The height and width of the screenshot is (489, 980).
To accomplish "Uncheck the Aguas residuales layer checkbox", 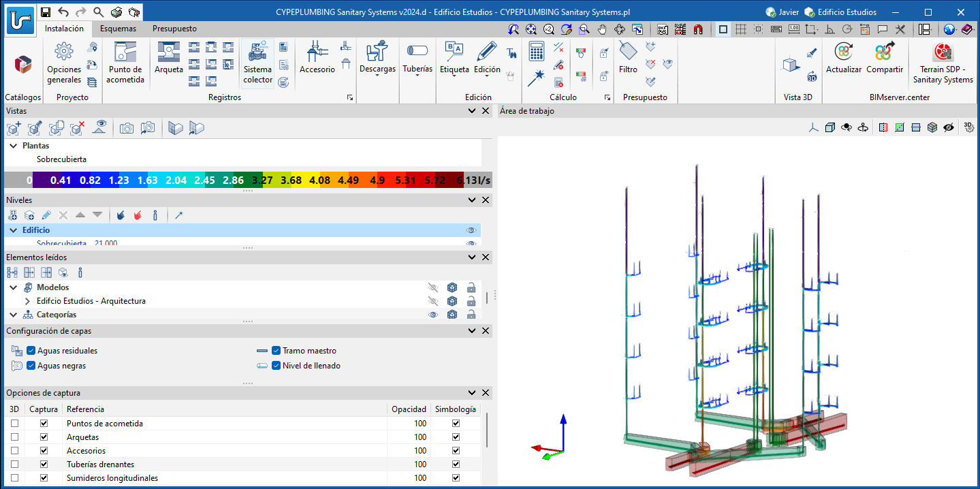I will point(31,351).
